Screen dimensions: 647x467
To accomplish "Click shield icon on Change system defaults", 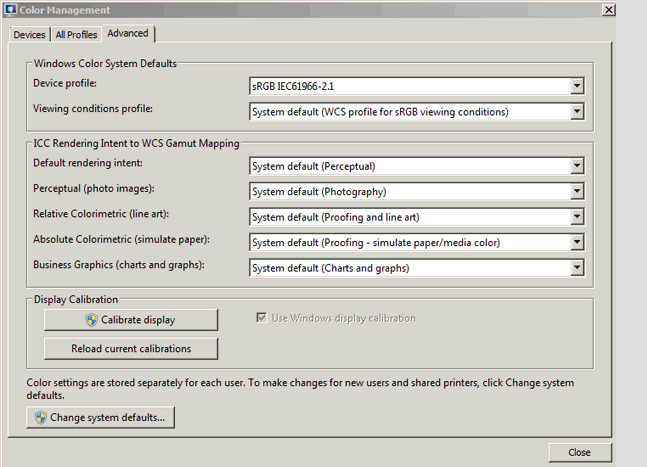I will point(40,418).
